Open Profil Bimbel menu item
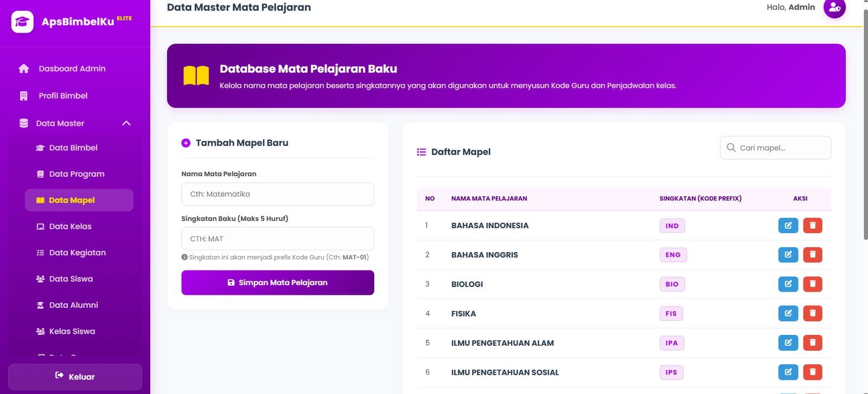 tap(75, 96)
